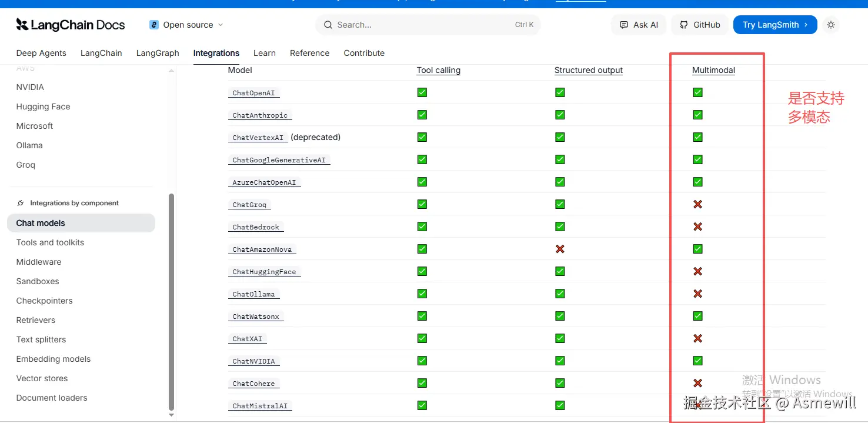Click the search magnifier icon
868x423 pixels.
328,25
